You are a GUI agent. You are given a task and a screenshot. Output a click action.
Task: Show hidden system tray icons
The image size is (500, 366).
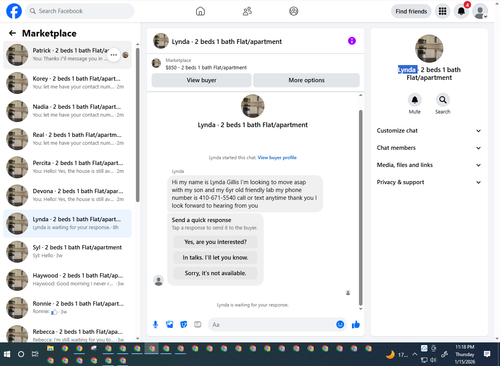pos(414,354)
